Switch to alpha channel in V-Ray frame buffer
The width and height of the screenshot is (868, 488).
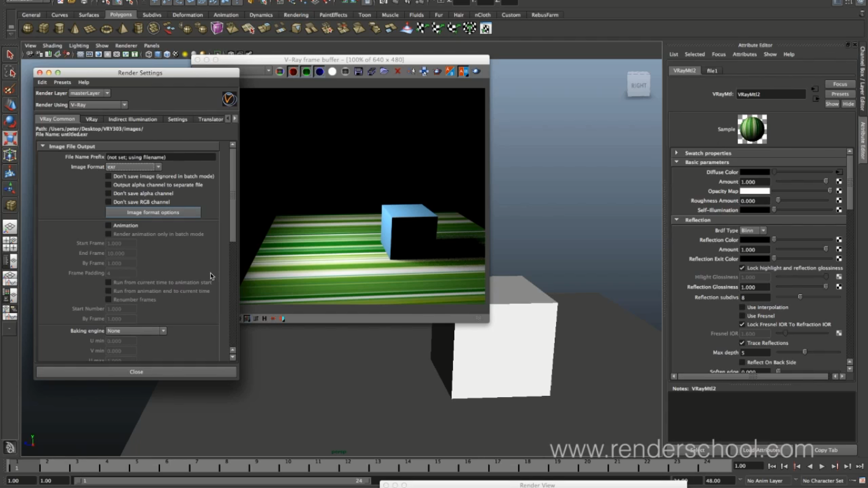pos(332,72)
